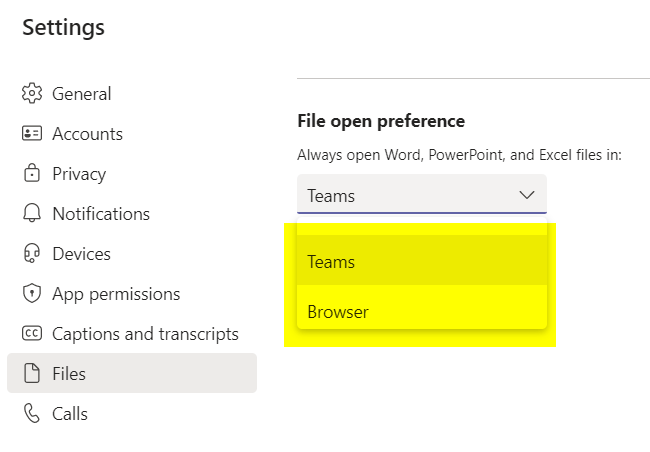
Task: Open Devices settings
Action: 81,254
